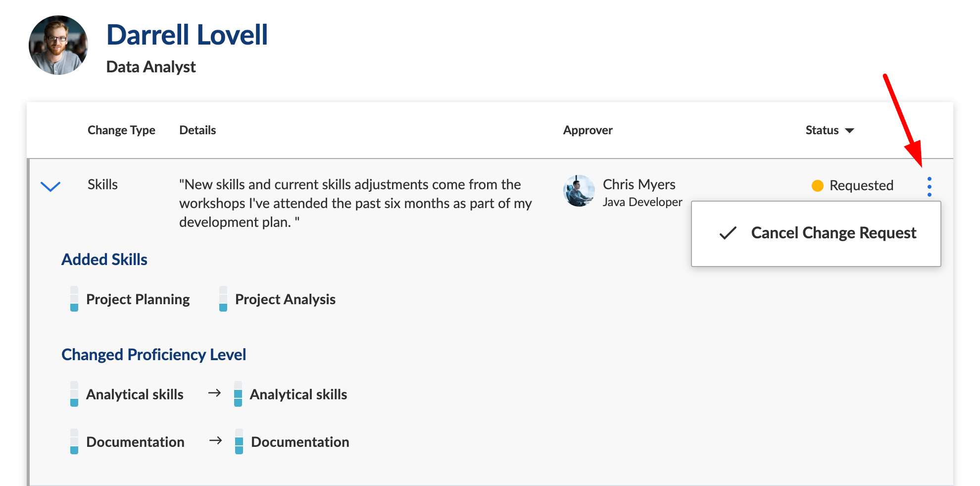Click Chris Myers' approver avatar

[579, 191]
